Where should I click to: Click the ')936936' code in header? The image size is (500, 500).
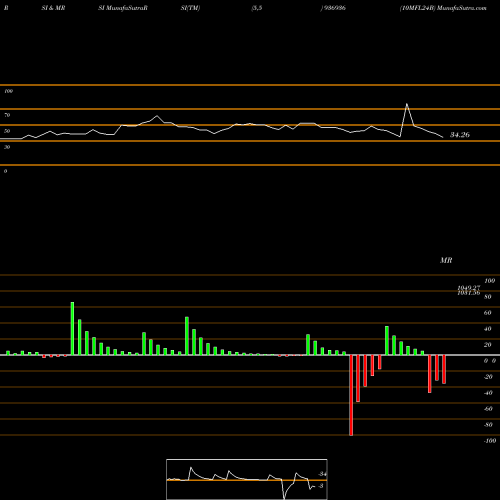click(333, 8)
